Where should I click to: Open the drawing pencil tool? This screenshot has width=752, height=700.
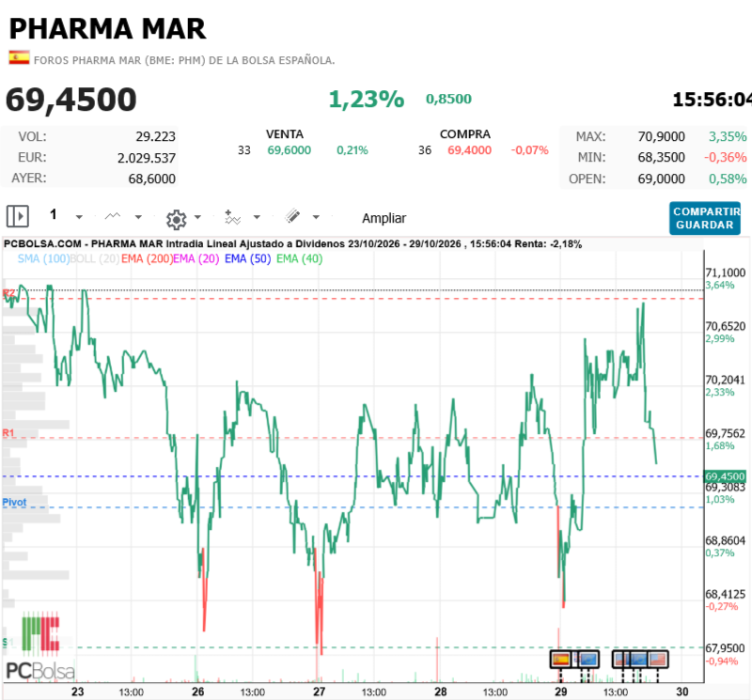click(292, 216)
